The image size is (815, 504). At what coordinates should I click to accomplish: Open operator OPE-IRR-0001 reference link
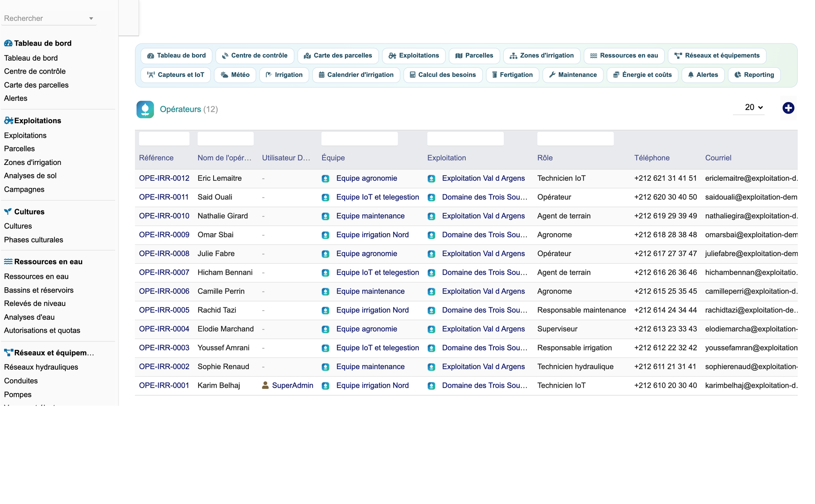click(164, 386)
